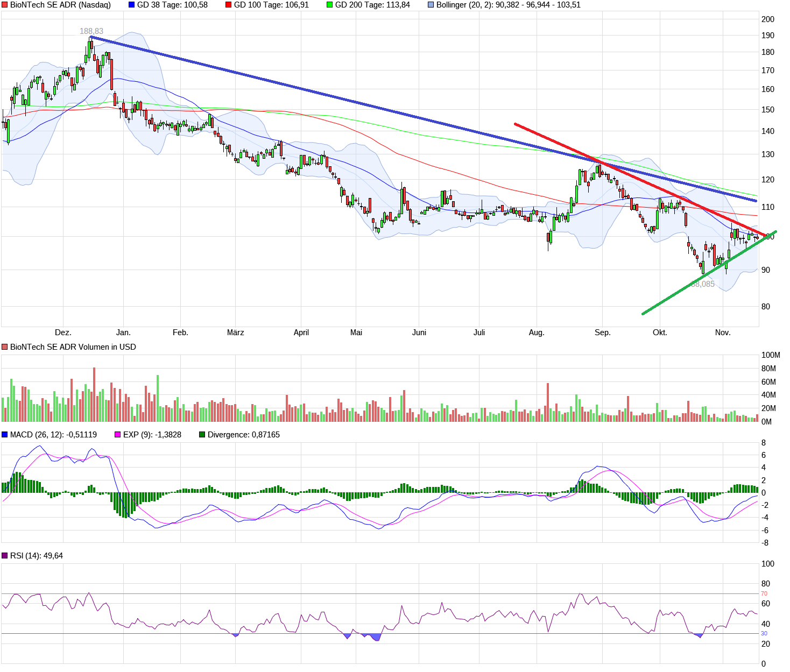This screenshot has width=790, height=672.
Task: Click the "60M" volume axis label
Action: [x=768, y=382]
